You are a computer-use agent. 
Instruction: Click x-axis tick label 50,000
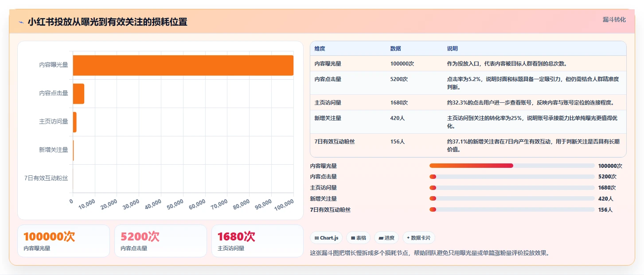pyautogui.click(x=175, y=205)
